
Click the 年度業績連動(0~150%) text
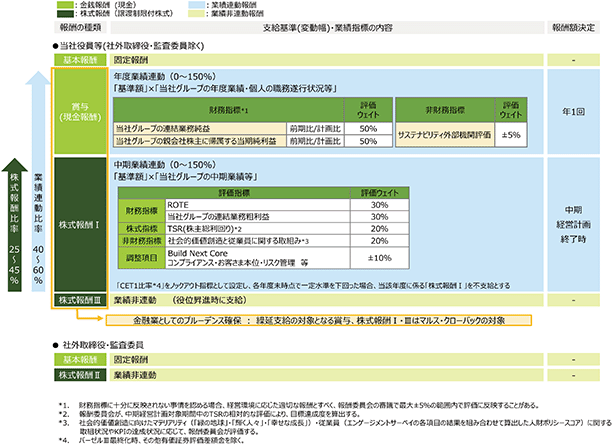[x=165, y=76]
